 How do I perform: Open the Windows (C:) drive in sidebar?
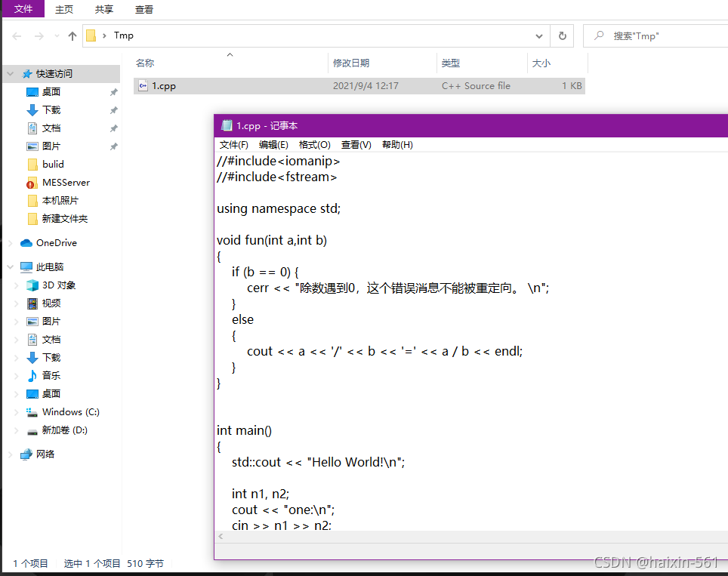pos(70,411)
